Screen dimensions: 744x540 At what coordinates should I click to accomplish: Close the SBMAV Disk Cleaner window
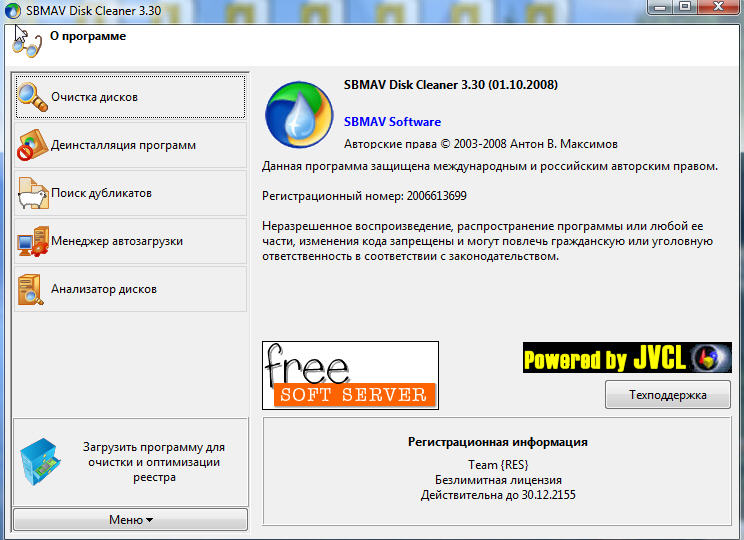[719, 7]
